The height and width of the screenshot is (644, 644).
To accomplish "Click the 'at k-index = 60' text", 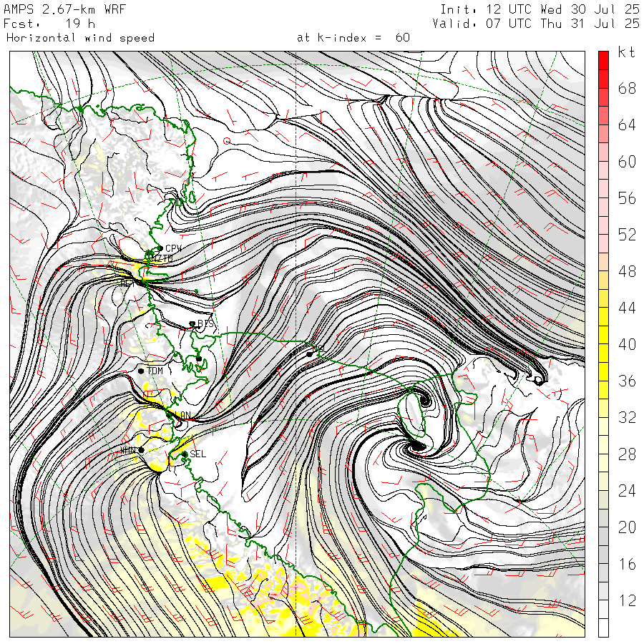I will pyautogui.click(x=353, y=38).
